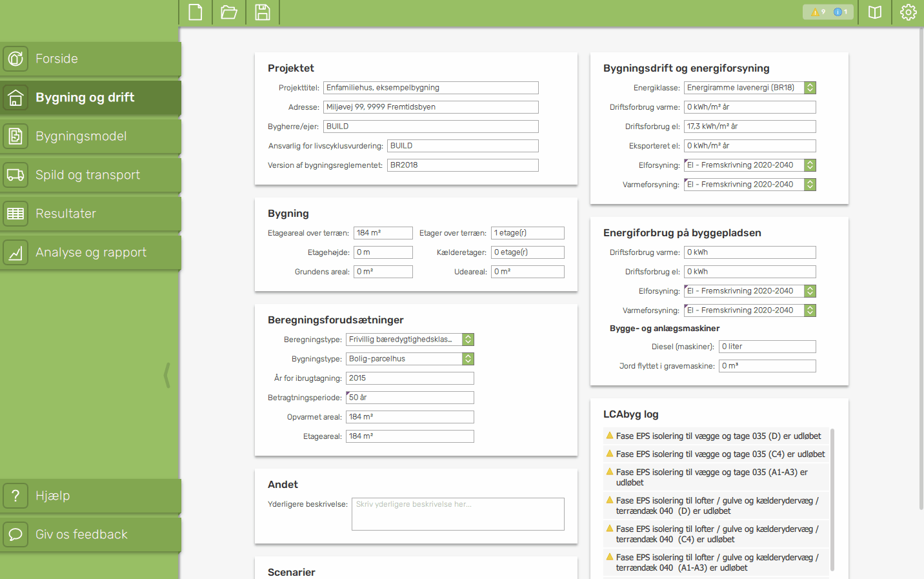Collapse the sidebar with the arrow handle

[167, 375]
